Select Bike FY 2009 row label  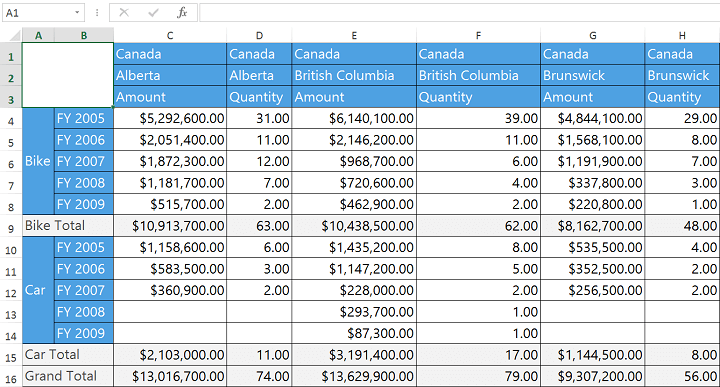click(x=84, y=204)
